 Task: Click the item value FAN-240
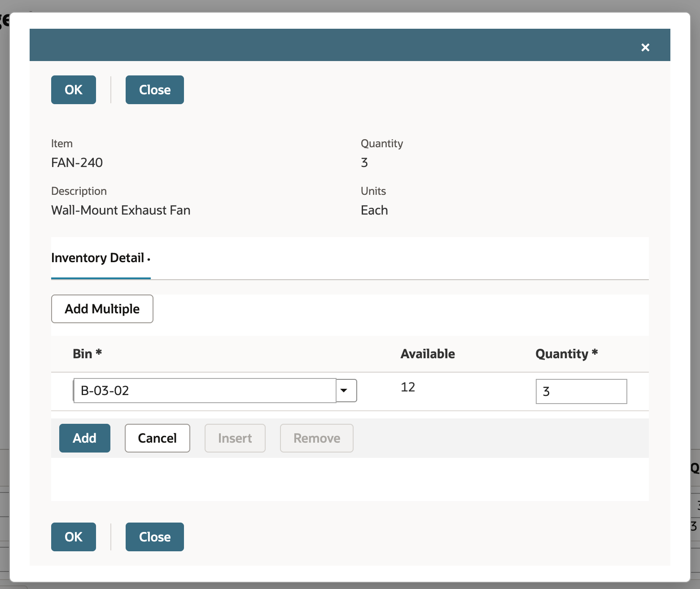77,163
